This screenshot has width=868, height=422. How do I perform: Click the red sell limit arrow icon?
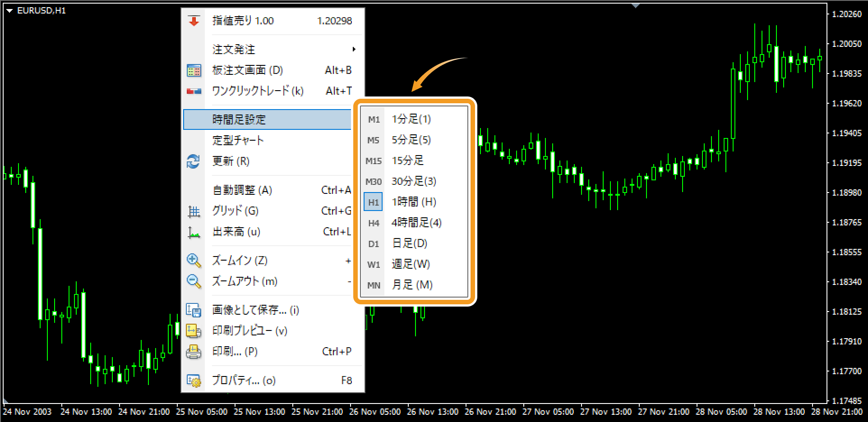(194, 21)
